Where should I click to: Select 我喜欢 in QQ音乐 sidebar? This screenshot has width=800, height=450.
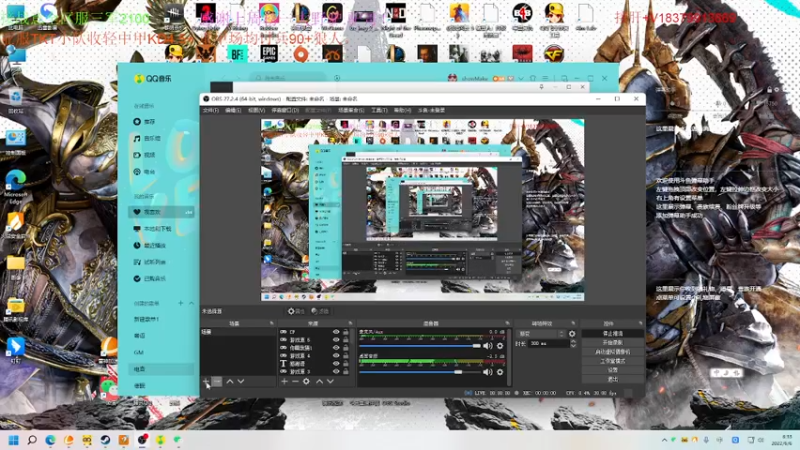(x=161, y=212)
